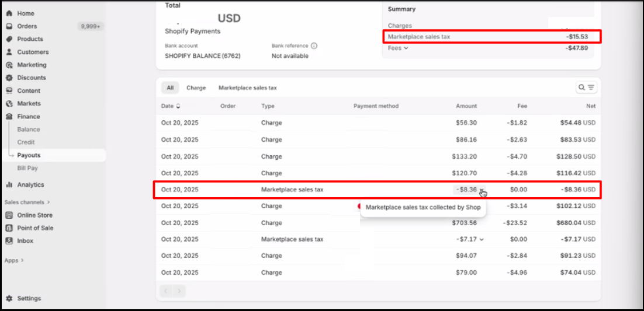Open search and filter transactions button
Screen dimensions: 644x311
[586, 88]
